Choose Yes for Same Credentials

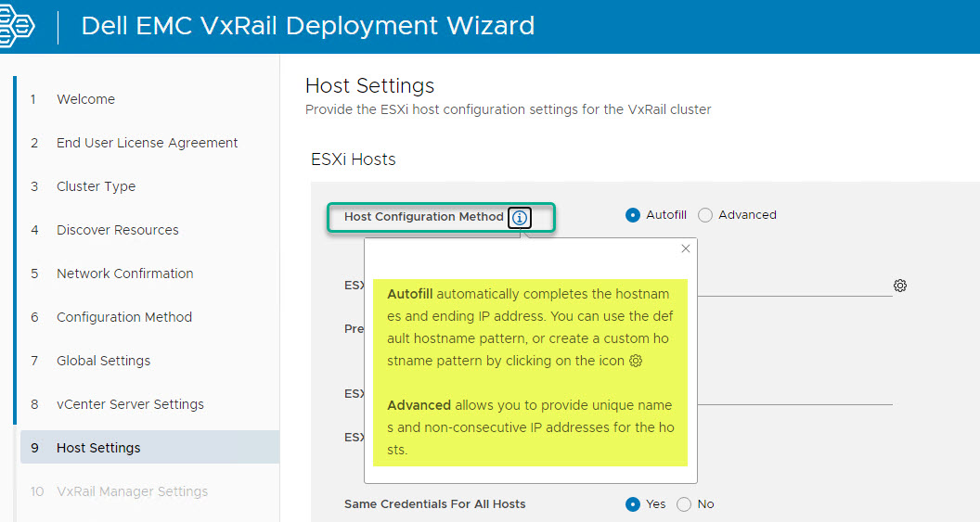click(x=633, y=504)
